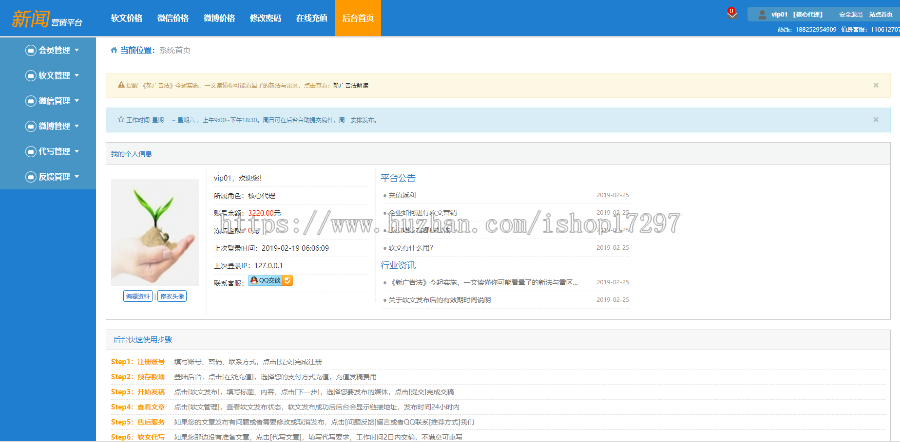Click the 反馈管理 sidebar icon
This screenshot has width=900, height=443.
pyautogui.click(x=30, y=177)
